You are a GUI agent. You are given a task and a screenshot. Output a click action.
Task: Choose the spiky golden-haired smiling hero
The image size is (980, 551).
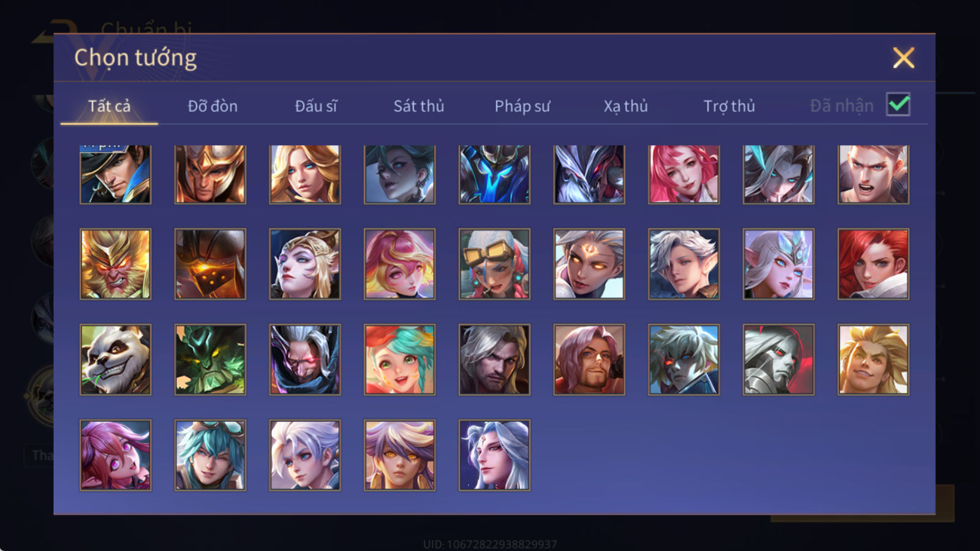coord(873,359)
